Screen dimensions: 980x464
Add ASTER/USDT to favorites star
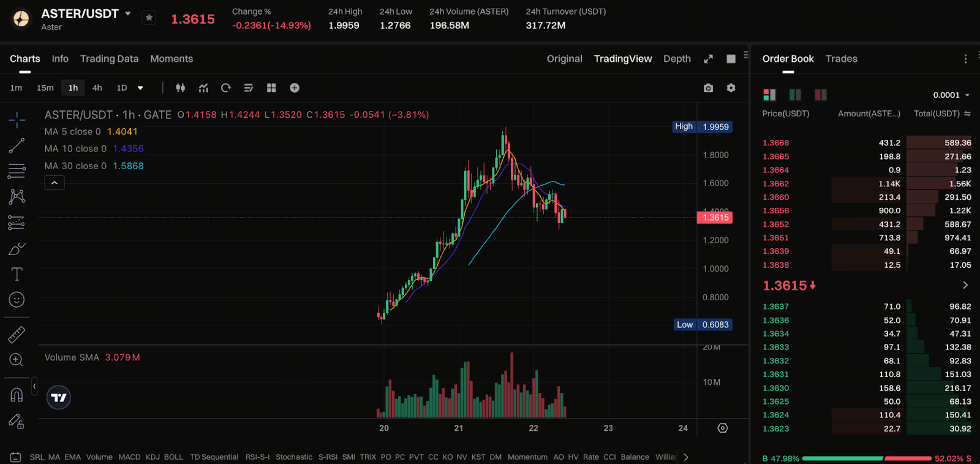click(149, 18)
